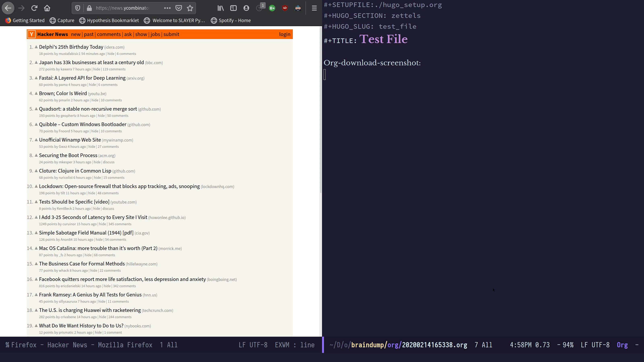644x362 pixels.
Task: Go to Firefox home page icon
Action: (47, 8)
